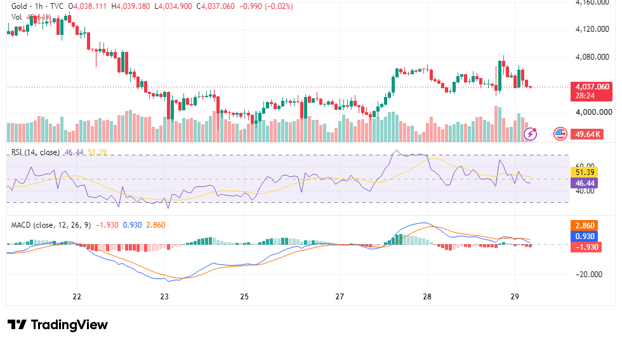The height and width of the screenshot is (364, 622).
Task: Select the RSI (14, close) indicator label
Action: (x=36, y=152)
